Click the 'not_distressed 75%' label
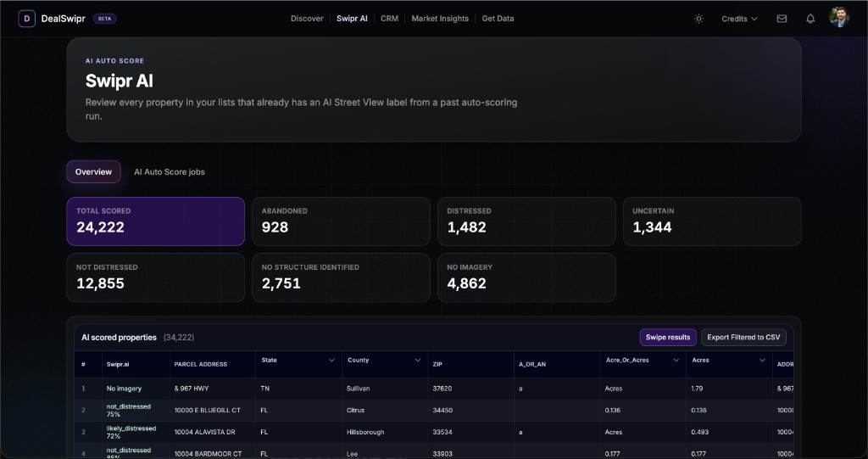The image size is (868, 459). tap(129, 411)
